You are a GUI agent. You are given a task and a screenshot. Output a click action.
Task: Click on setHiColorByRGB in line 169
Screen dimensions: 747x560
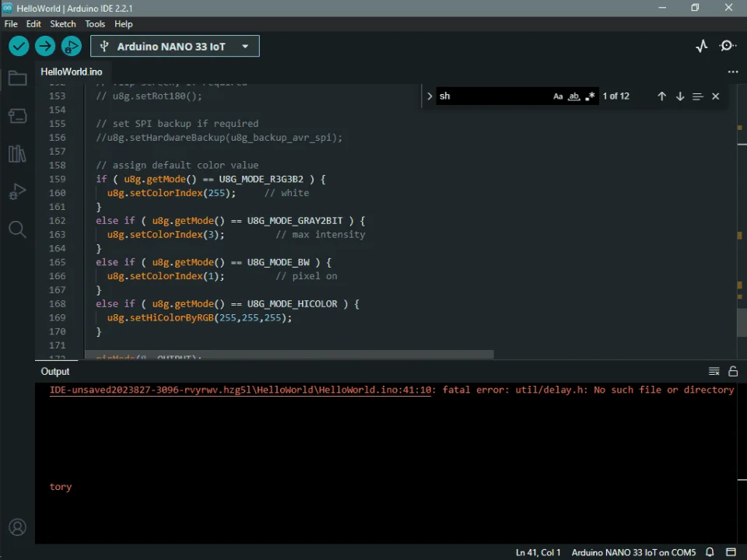point(171,317)
